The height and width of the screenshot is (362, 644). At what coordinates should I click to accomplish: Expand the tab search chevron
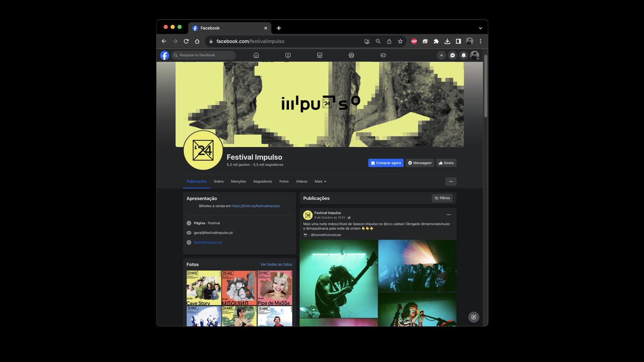coord(480,28)
